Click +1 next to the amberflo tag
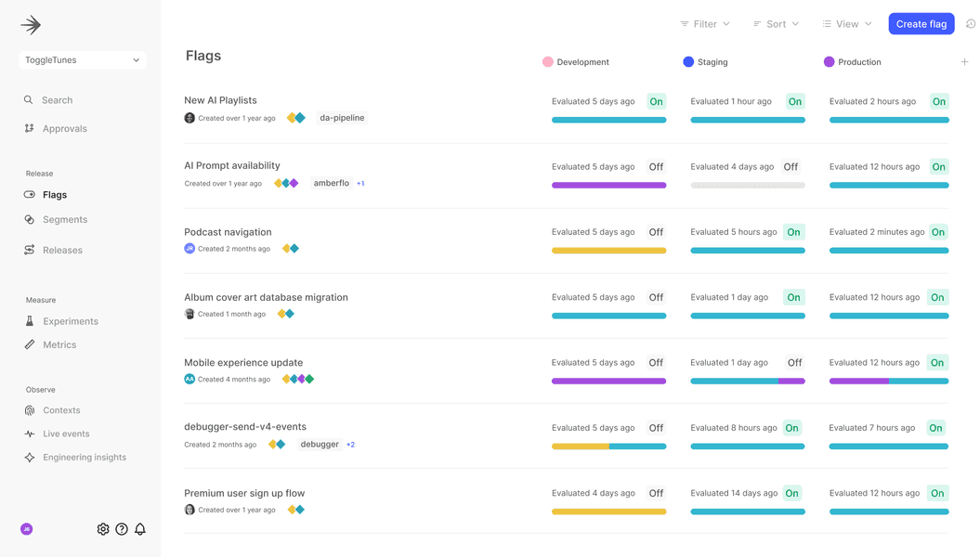Image resolution: width=980 pixels, height=557 pixels. 359,183
